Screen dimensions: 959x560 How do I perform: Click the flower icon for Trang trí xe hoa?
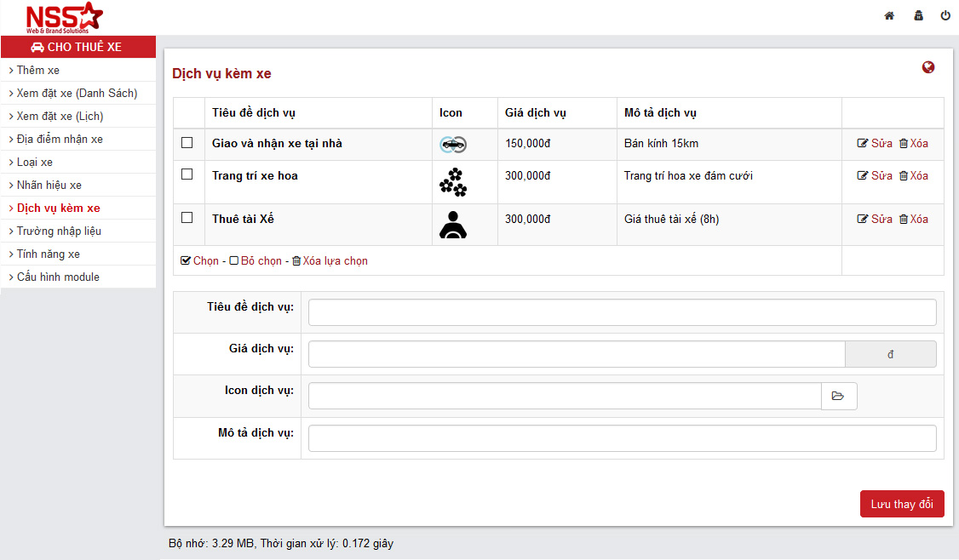[x=452, y=182]
